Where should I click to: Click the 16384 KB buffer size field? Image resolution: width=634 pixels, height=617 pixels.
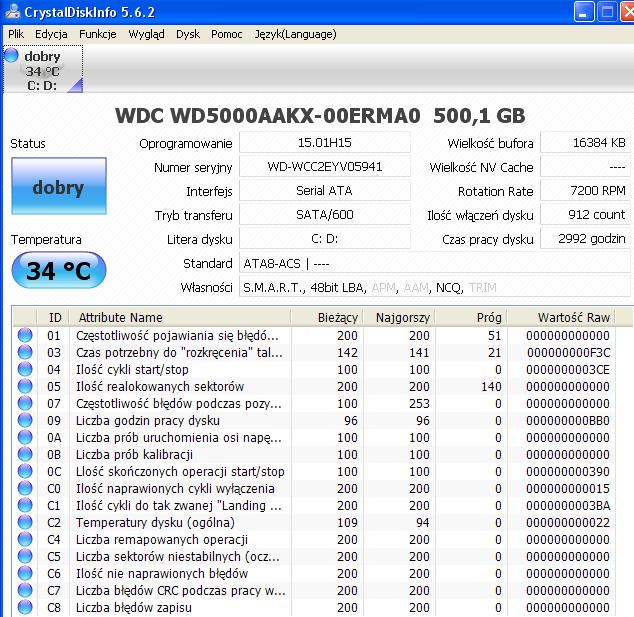pos(585,143)
